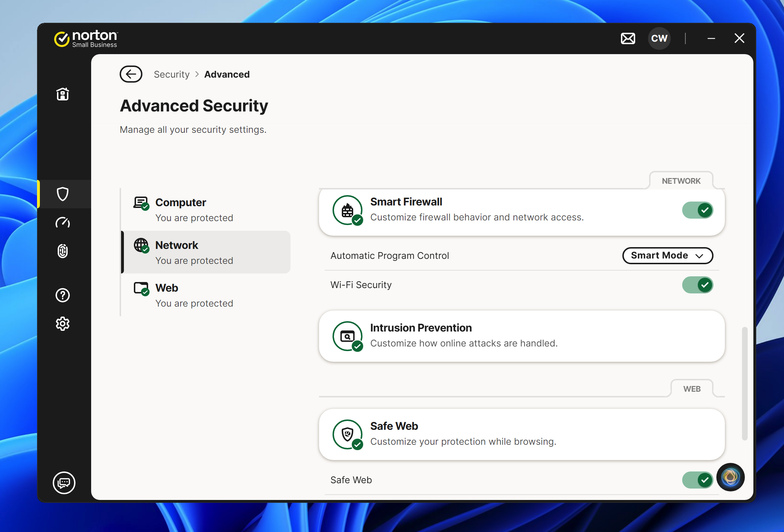Viewport: 784px width, 532px height.
Task: Open the Home dashboard icon in sidebar
Action: 63,94
